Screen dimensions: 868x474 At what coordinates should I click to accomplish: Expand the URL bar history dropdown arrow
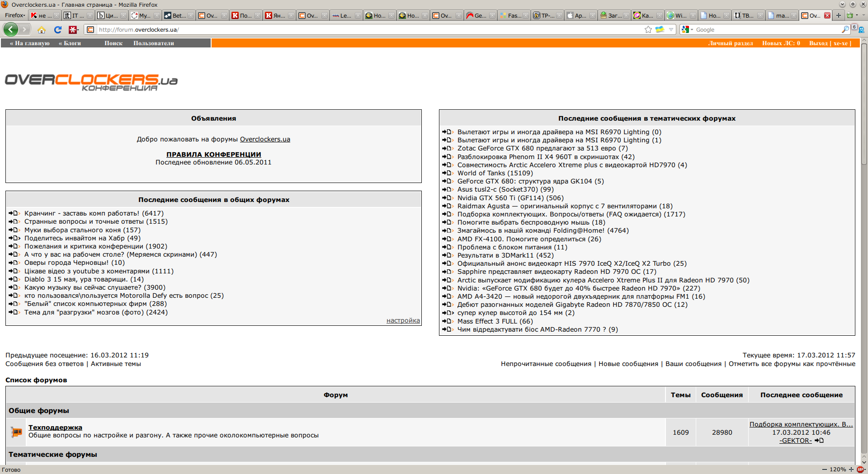pyautogui.click(x=671, y=30)
